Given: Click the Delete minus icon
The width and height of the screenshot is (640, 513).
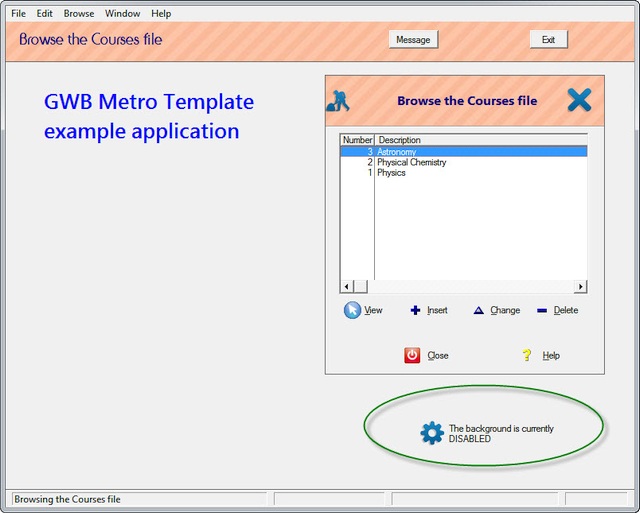Looking at the screenshot, I should (x=542, y=311).
